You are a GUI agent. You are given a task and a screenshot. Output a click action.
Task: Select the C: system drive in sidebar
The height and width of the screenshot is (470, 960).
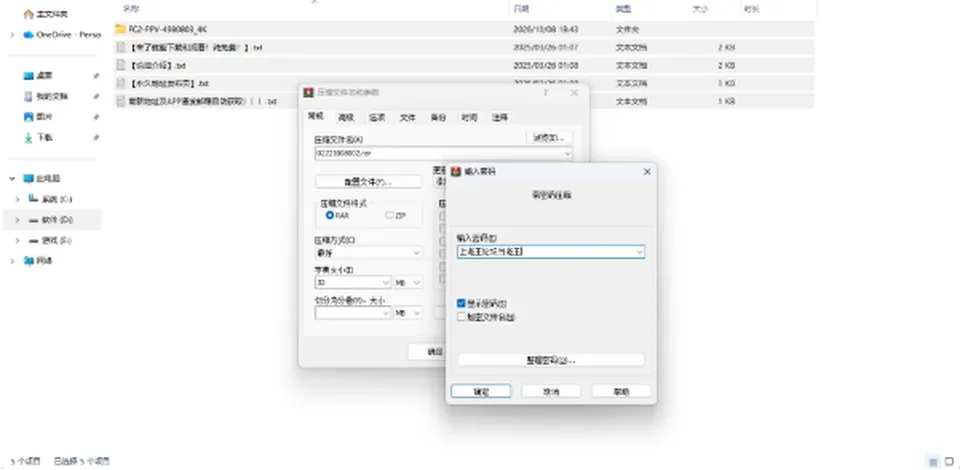point(50,199)
